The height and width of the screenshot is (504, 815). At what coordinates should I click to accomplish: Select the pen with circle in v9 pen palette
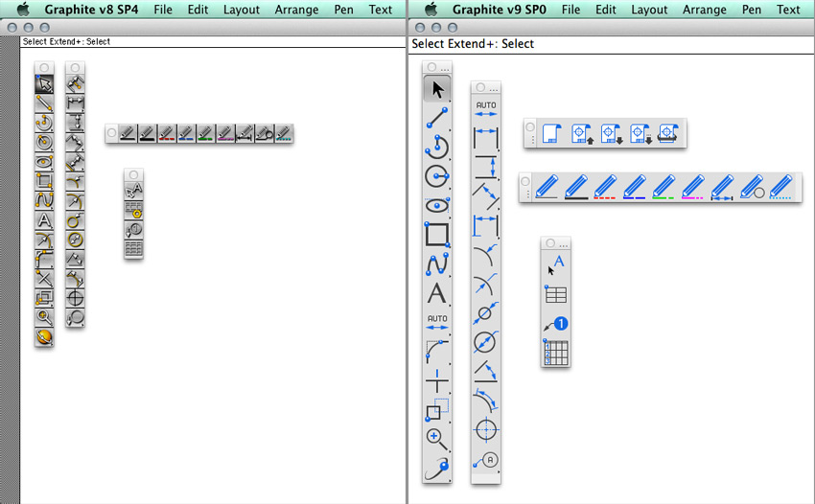(x=751, y=187)
